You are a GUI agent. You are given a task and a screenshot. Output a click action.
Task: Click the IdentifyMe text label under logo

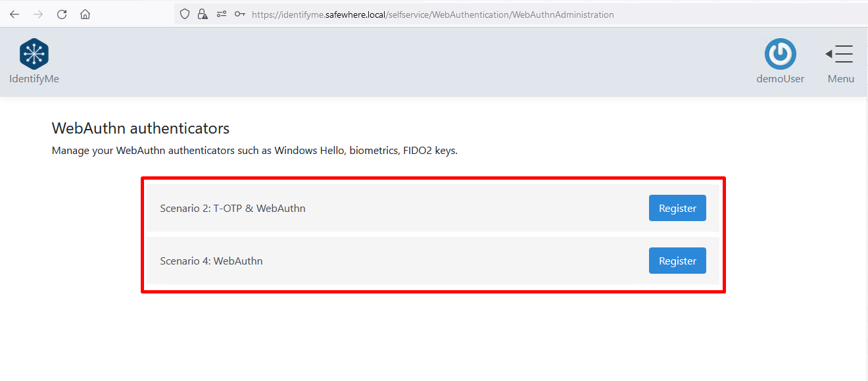(34, 79)
